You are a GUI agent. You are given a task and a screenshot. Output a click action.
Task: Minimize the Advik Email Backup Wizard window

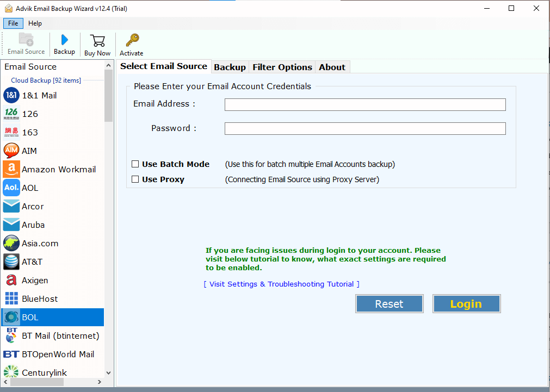pyautogui.click(x=487, y=8)
